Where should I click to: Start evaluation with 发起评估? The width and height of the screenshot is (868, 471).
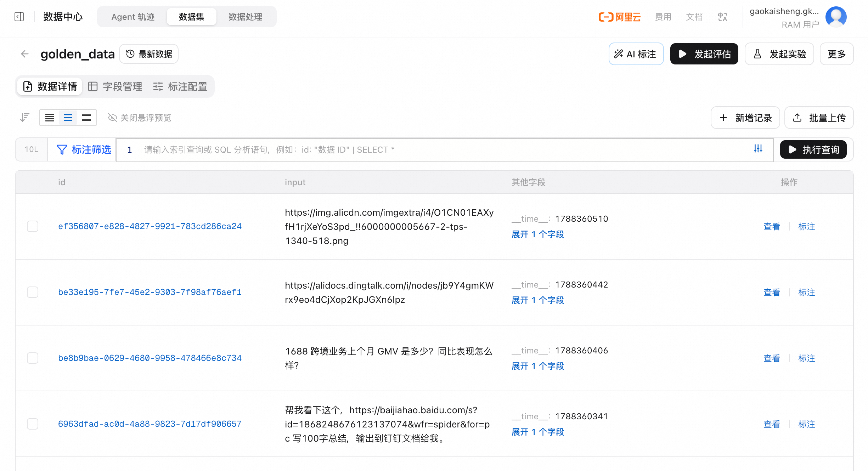point(704,54)
